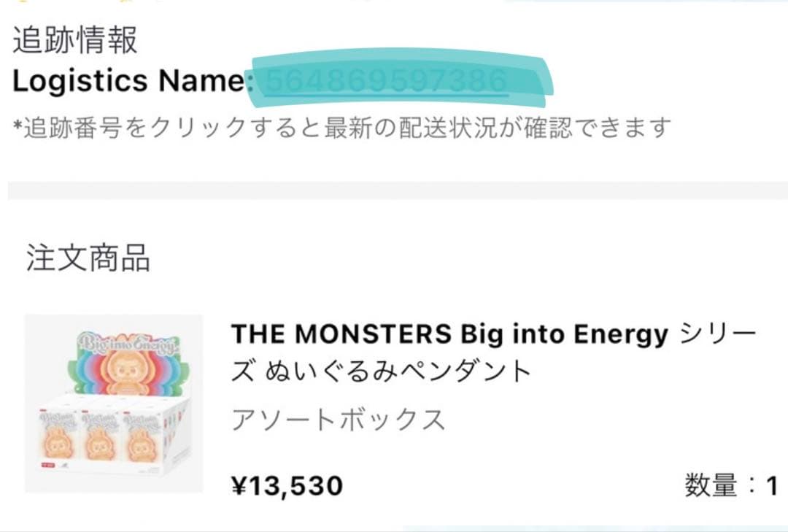The image size is (788, 532).
Task: Click the 注文商品 section heading
Action: click(88, 258)
